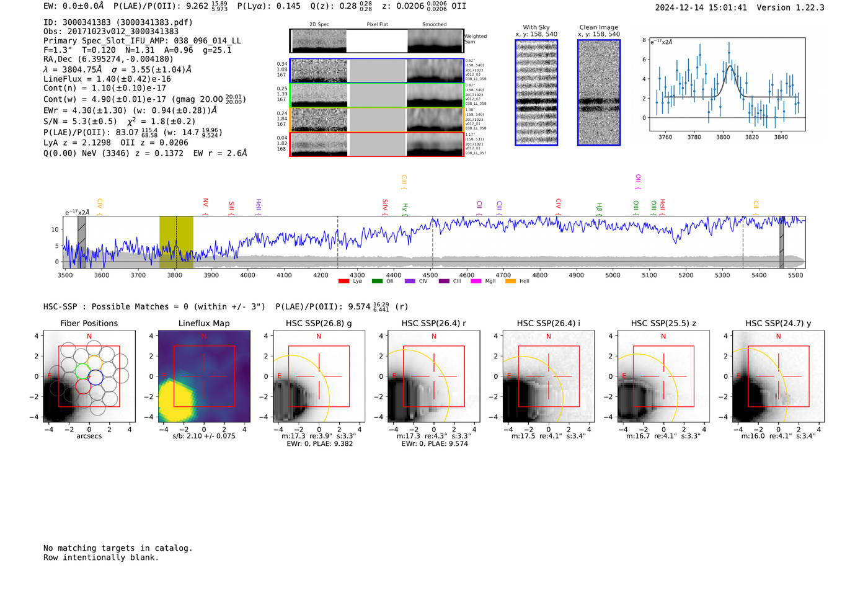Image resolution: width=868 pixels, height=591 pixels.
Task: Select the blue-bordered fiber spectrum row
Action: click(x=376, y=71)
